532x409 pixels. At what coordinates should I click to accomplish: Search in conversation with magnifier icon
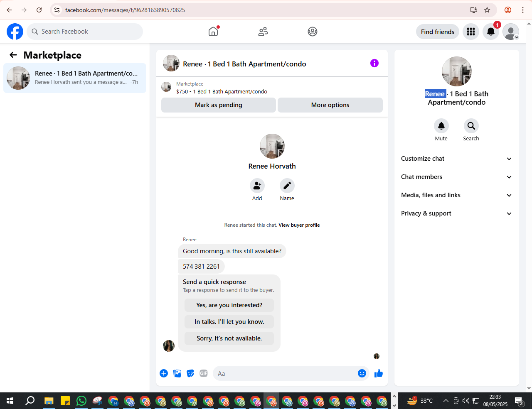pyautogui.click(x=471, y=126)
